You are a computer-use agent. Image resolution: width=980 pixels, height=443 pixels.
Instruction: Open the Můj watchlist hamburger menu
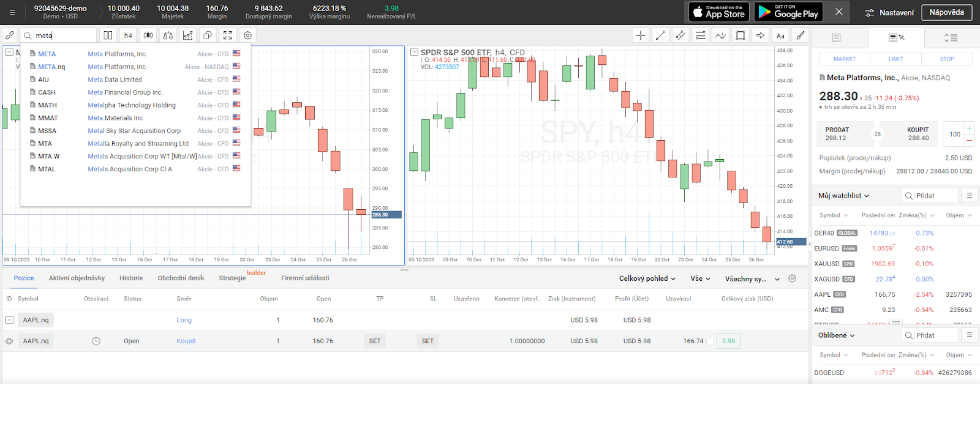[x=970, y=195]
